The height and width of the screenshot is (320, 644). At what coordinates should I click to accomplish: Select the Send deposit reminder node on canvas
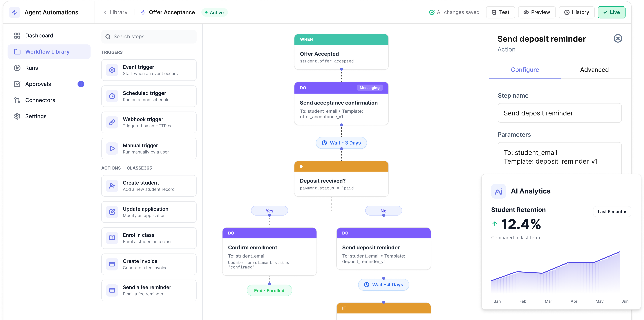pos(384,249)
